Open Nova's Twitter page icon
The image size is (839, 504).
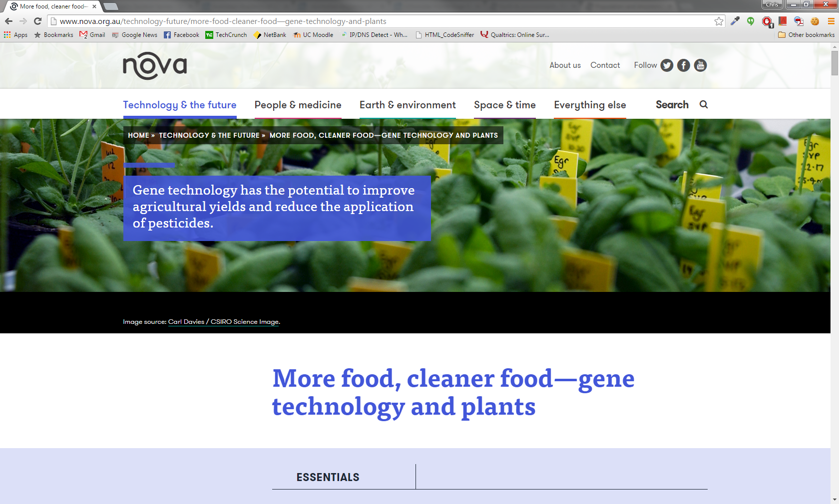tap(667, 65)
